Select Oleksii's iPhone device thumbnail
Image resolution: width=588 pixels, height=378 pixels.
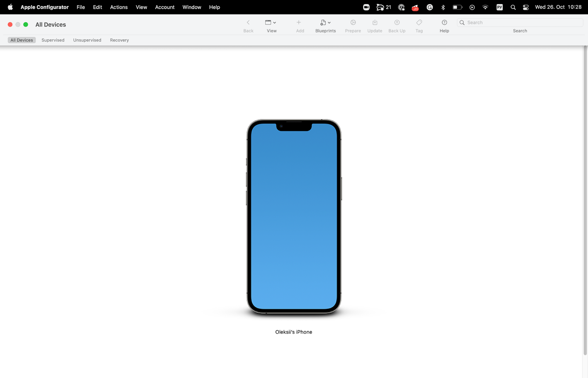coord(294,217)
